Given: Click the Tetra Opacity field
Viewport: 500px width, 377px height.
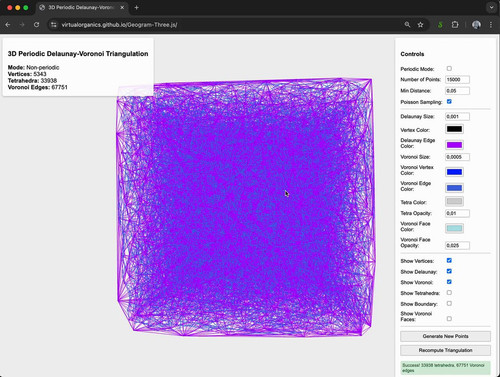Looking at the screenshot, I should pyautogui.click(x=457, y=213).
